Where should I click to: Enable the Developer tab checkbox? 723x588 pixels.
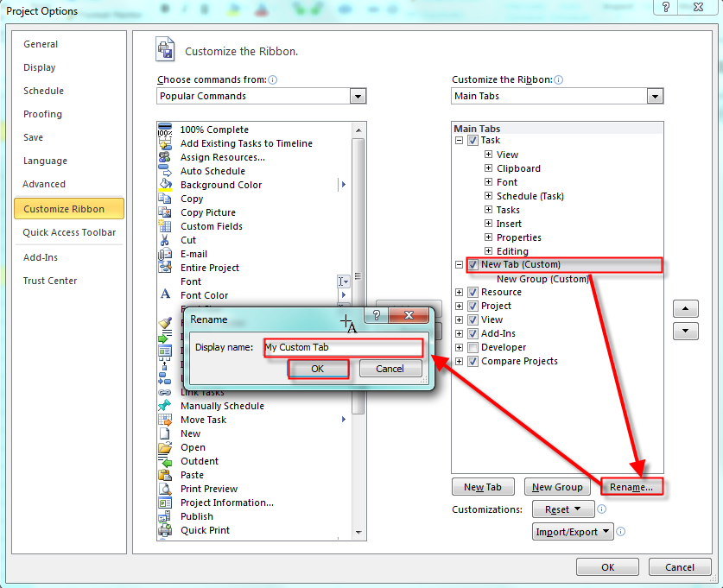[472, 347]
